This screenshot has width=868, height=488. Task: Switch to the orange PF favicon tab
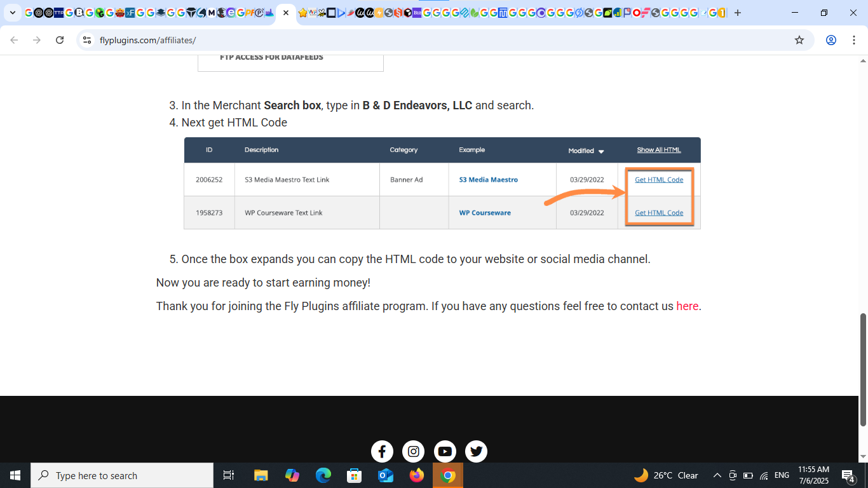click(250, 13)
